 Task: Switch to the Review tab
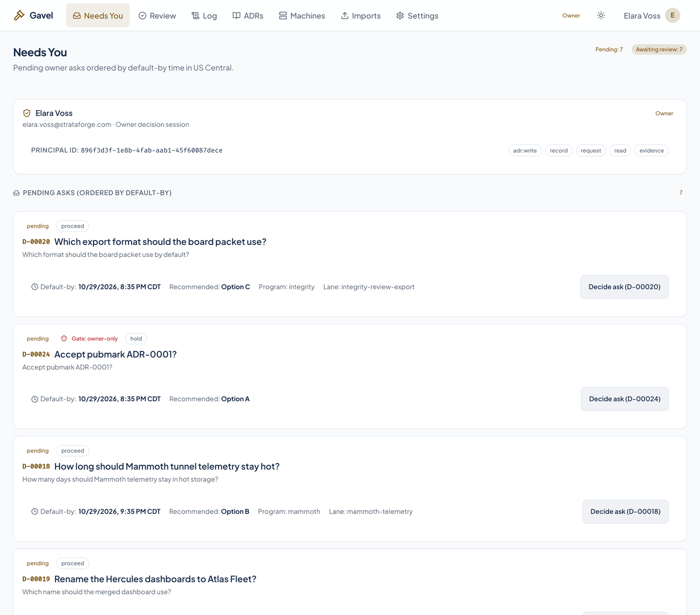coord(157,16)
